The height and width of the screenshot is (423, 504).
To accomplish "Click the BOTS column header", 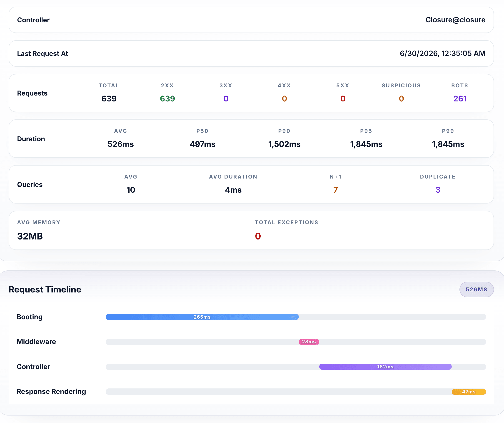I will 460,86.
